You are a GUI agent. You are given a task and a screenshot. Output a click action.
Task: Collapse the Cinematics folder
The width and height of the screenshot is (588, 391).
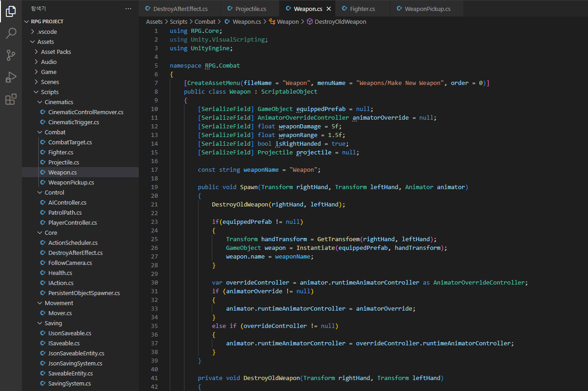point(58,102)
